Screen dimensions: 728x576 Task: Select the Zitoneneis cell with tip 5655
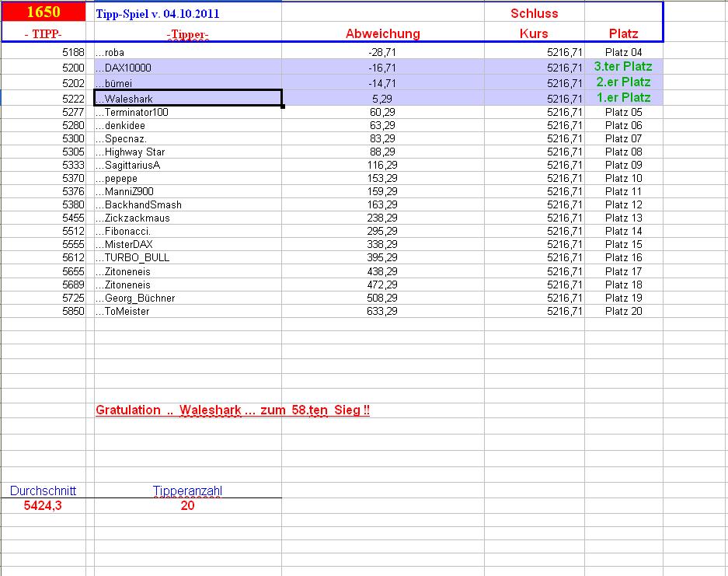point(187,271)
